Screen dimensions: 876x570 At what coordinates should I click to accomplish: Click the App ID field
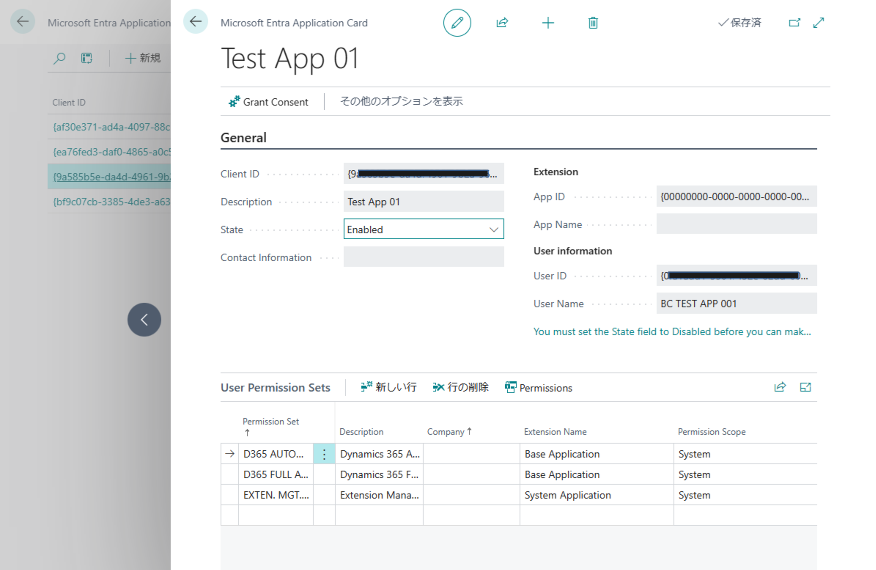(736, 196)
